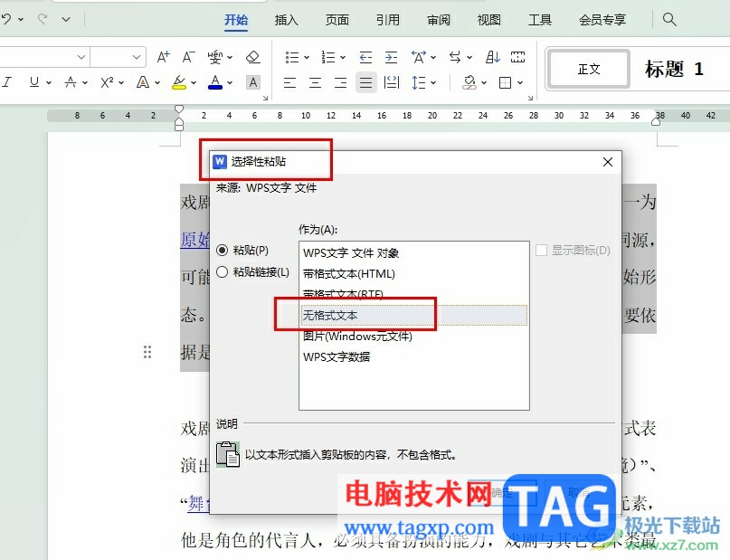730x560 pixels.
Task: Switch to the 审阅 tab
Action: pyautogui.click(x=439, y=20)
